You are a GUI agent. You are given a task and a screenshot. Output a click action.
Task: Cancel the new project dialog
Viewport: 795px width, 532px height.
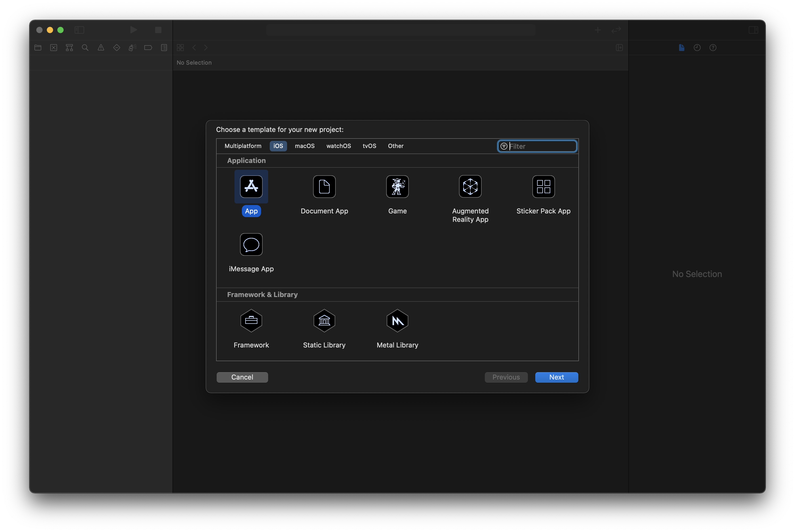pos(242,377)
